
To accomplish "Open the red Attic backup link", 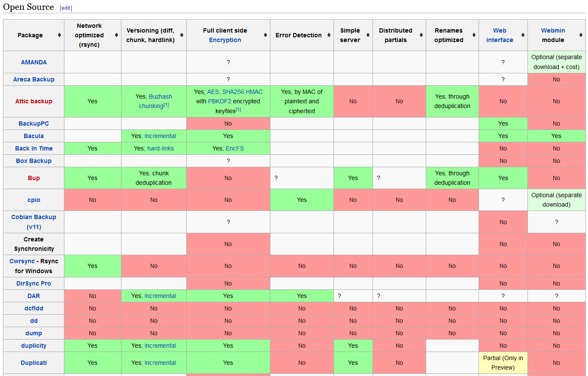I will tap(34, 101).
